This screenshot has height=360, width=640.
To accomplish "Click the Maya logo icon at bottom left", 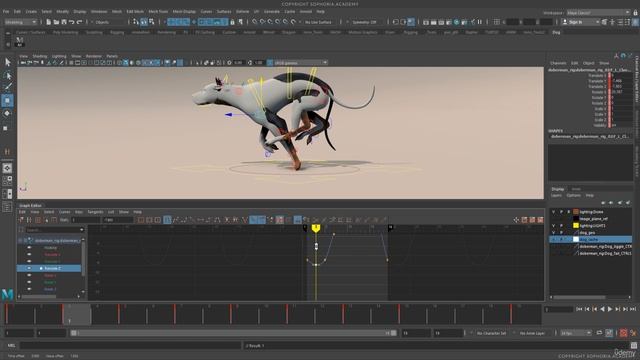I will (x=7, y=294).
